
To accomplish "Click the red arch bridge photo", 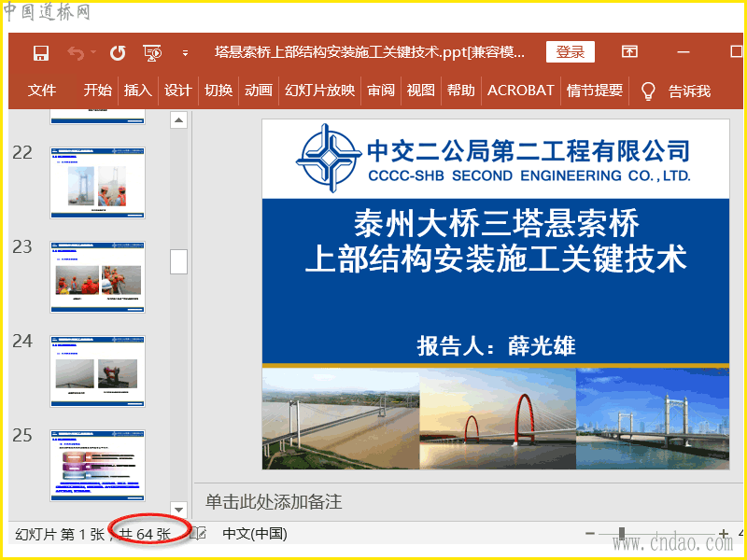I will (x=498, y=418).
